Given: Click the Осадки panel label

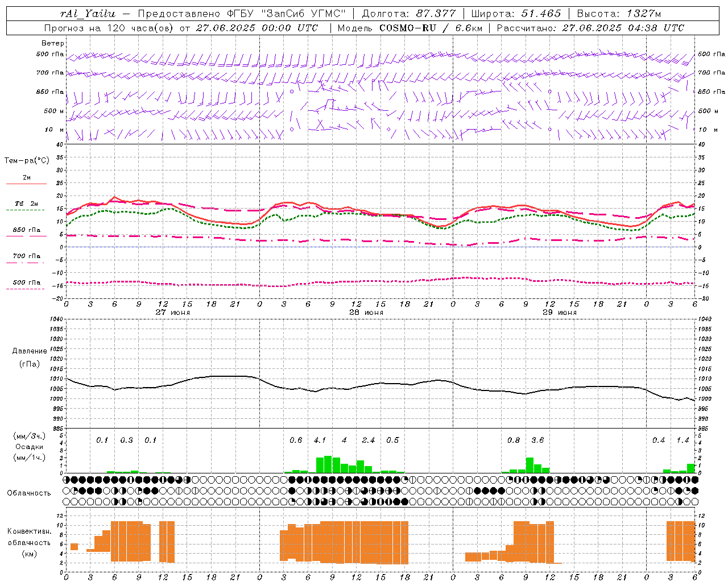Looking at the screenshot, I should click(30, 447).
